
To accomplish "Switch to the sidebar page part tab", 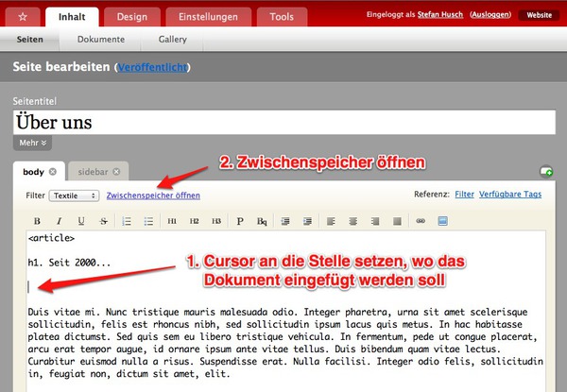I will click(98, 171).
